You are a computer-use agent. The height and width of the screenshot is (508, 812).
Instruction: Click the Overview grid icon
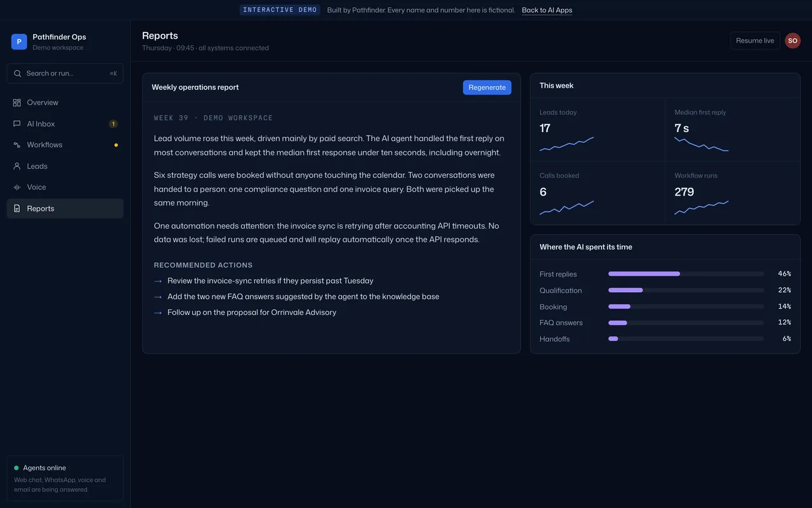pyautogui.click(x=17, y=103)
